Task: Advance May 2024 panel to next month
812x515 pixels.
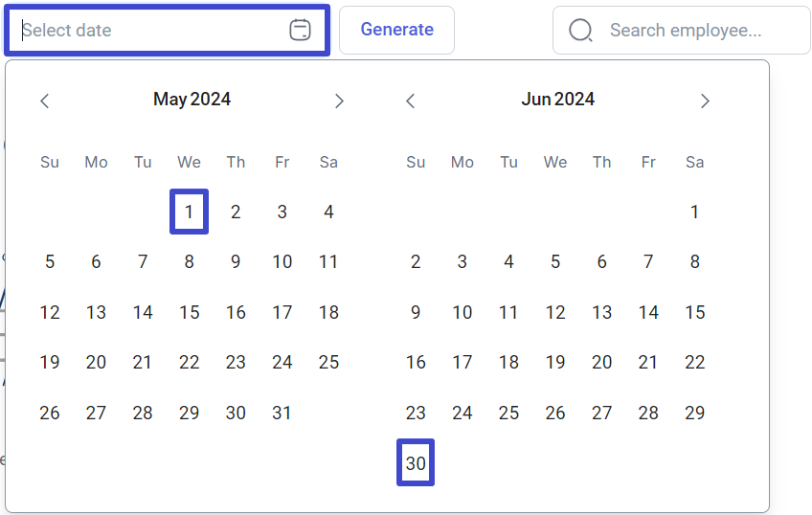Action: coord(339,101)
